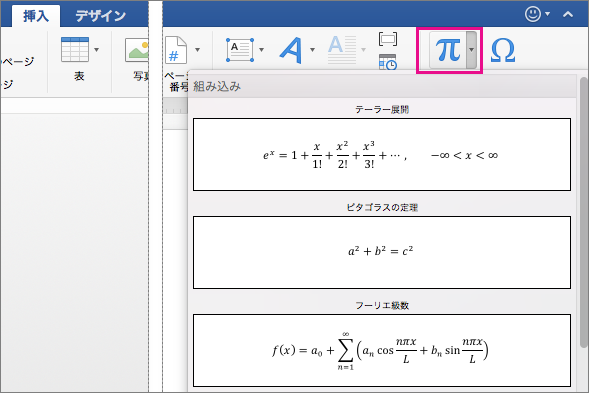The image size is (589, 393).
Task: Open the WordArt dropdown arrow
Action: (312, 50)
